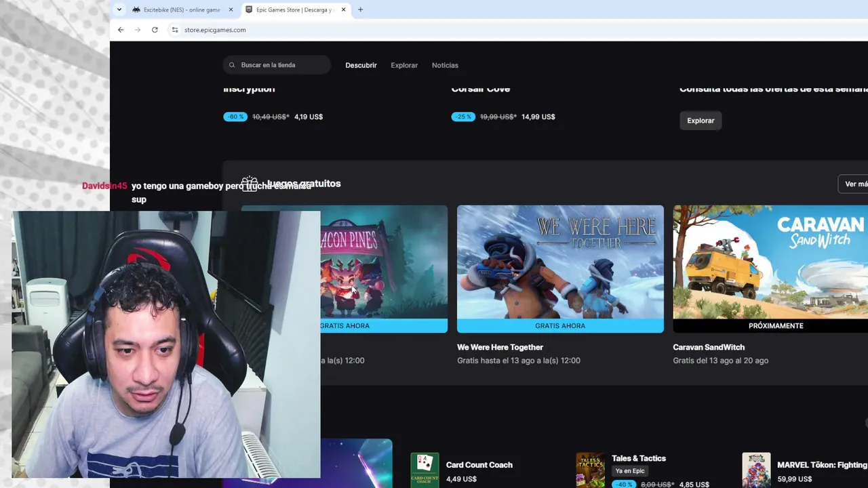Click the 'Caravan SandWitch' title

pos(709,347)
